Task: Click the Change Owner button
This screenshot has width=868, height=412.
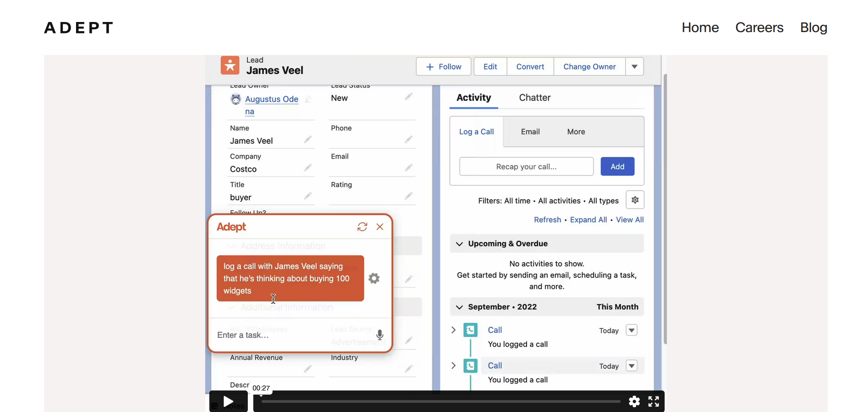Action: [x=590, y=66]
